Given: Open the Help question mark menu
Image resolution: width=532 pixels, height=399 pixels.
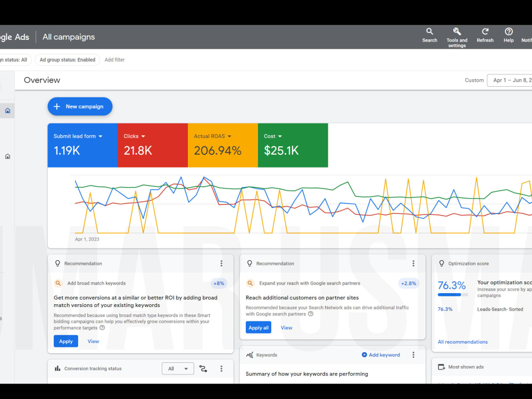Looking at the screenshot, I should pyautogui.click(x=508, y=35).
